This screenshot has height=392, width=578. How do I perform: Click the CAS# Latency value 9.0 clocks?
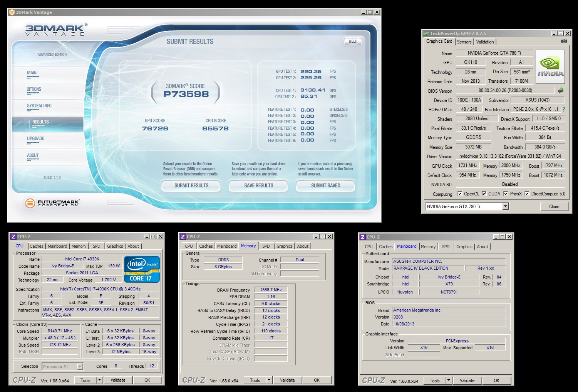pos(271,304)
